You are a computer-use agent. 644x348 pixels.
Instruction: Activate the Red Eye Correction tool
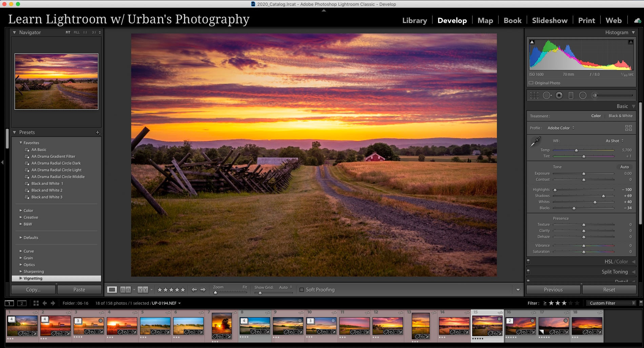pyautogui.click(x=559, y=95)
